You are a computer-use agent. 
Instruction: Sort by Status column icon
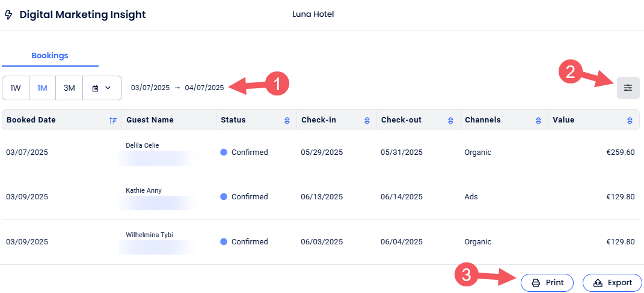(287, 120)
